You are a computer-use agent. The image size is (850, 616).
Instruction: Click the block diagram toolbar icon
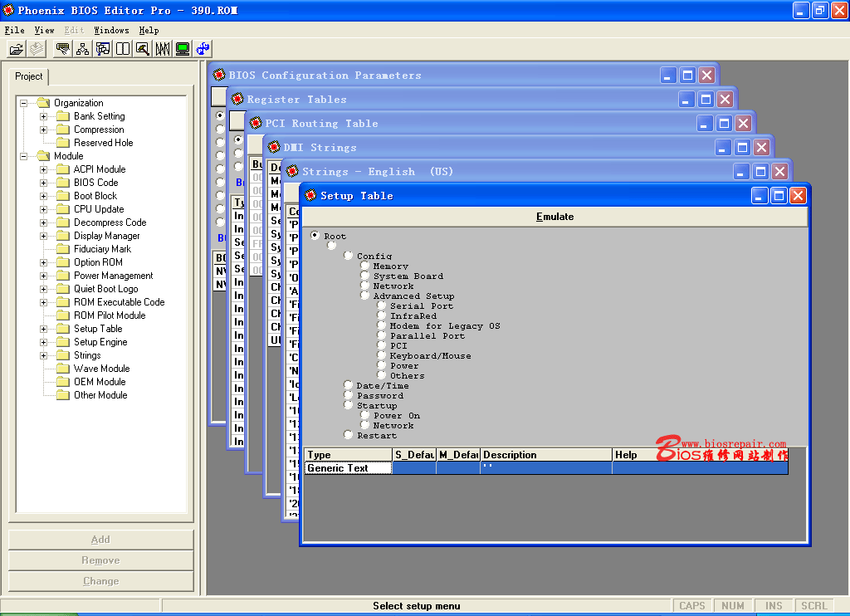click(103, 49)
